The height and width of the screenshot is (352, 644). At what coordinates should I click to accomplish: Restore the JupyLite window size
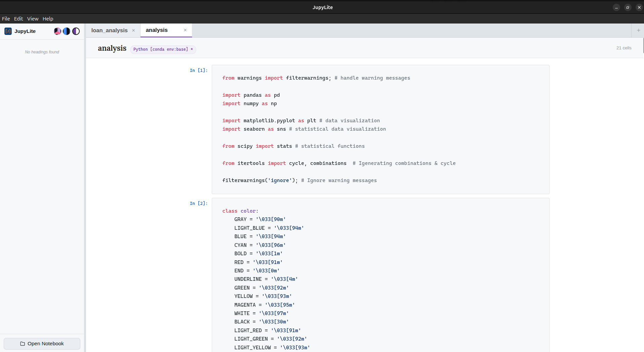[628, 7]
